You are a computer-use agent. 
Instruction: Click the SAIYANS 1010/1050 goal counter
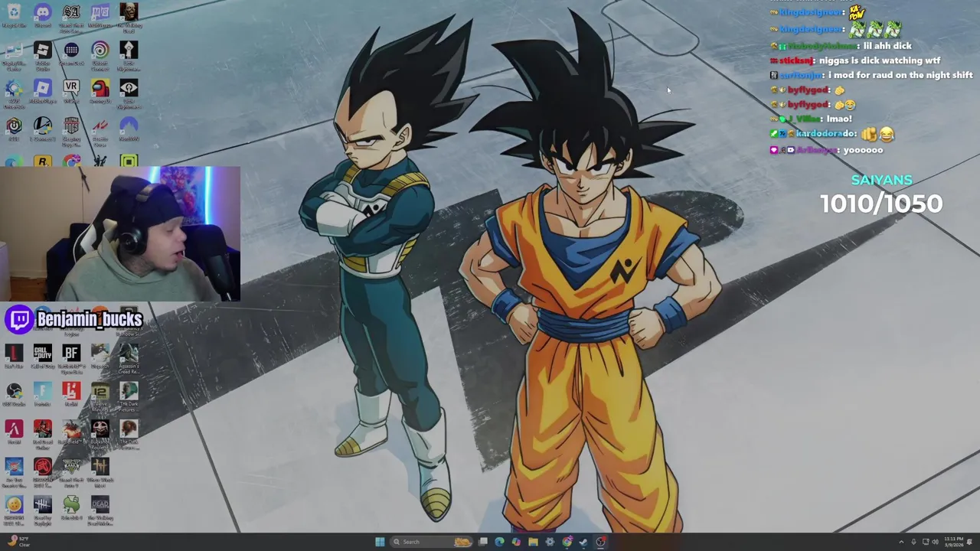coord(881,194)
